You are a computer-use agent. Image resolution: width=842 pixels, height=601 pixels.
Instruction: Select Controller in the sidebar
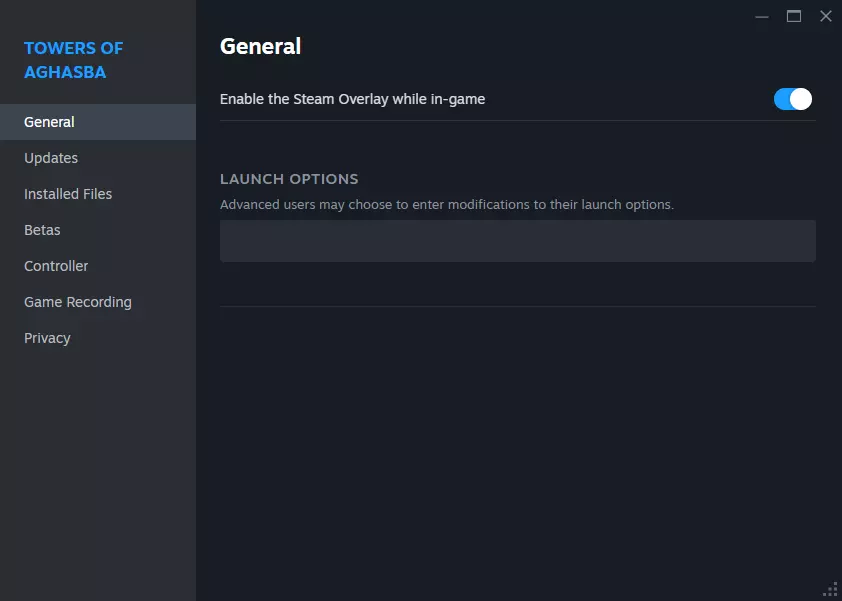56,266
